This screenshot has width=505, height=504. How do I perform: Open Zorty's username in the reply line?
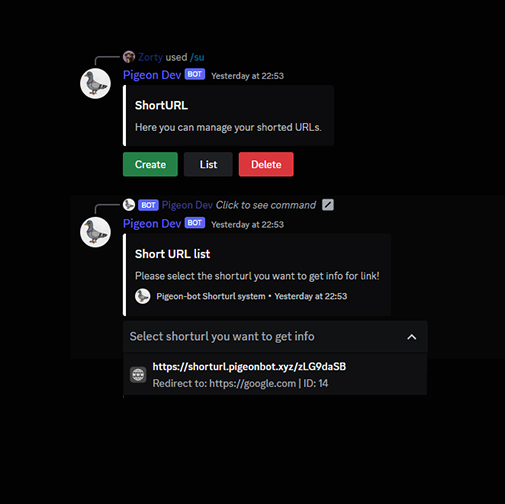[150, 57]
